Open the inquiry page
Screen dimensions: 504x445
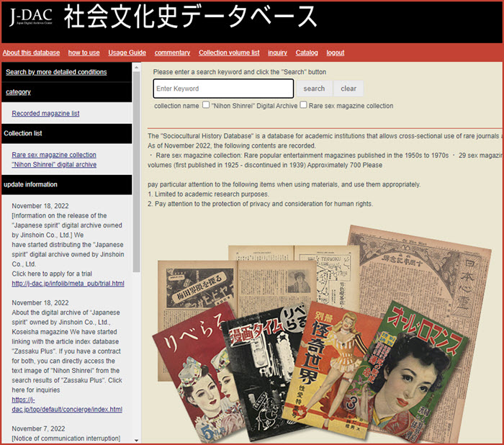[277, 53]
